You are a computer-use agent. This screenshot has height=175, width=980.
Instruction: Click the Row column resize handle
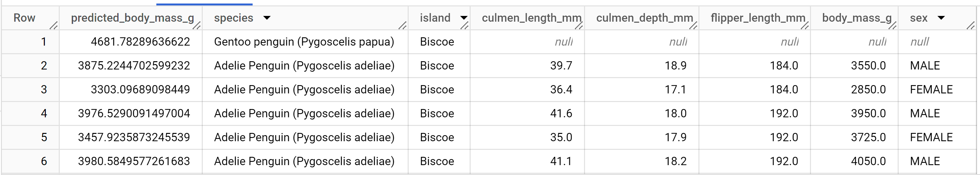(x=54, y=26)
